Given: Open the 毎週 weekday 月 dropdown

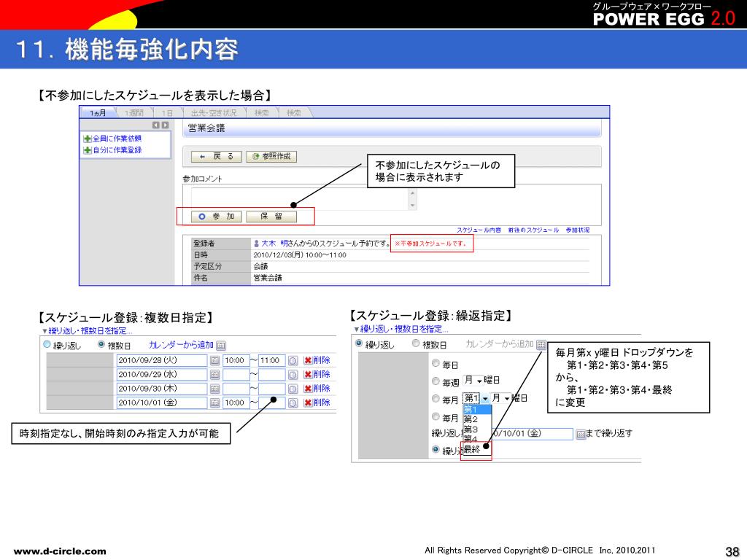Looking at the screenshot, I should [473, 380].
